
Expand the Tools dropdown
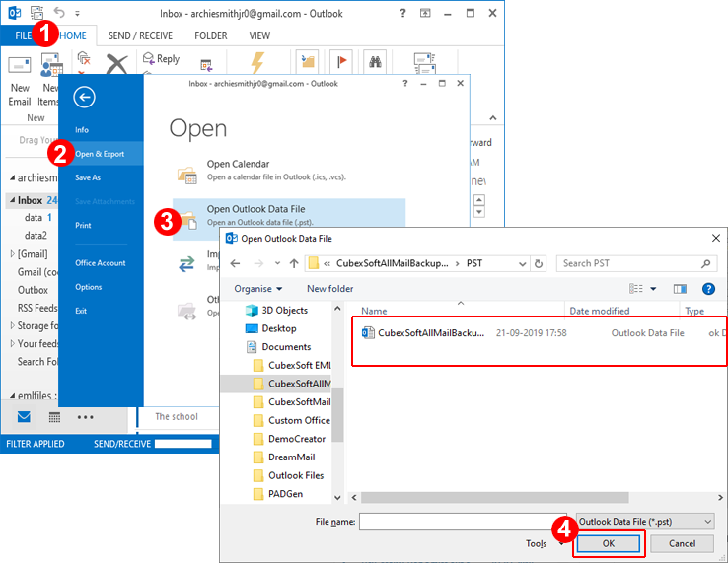(x=540, y=543)
